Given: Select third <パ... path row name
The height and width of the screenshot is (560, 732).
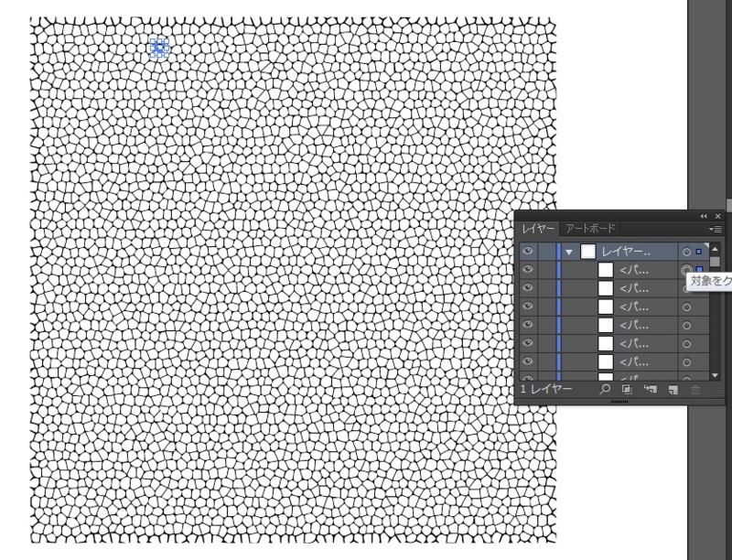Looking at the screenshot, I should 634,307.
